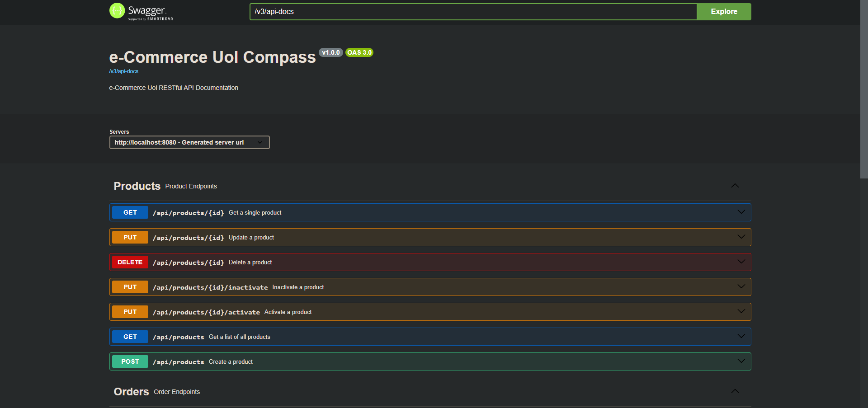
Task: Click the Swagger logo icon
Action: 117,11
